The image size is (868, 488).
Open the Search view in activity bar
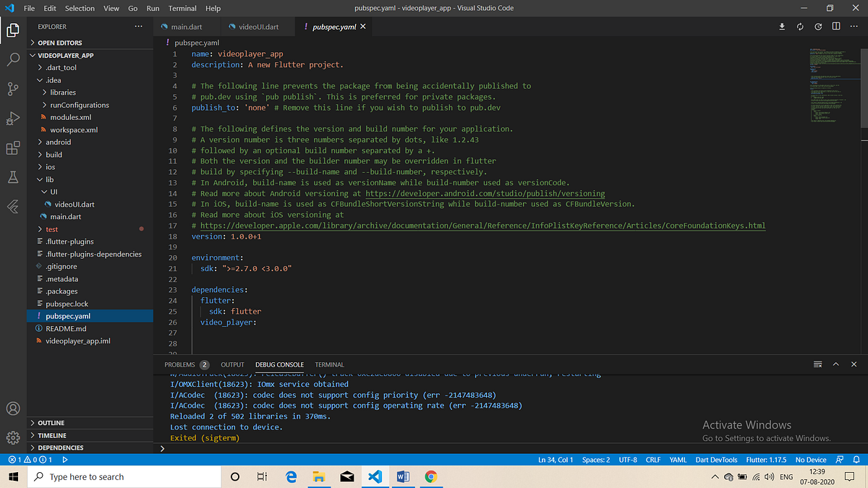pos(12,60)
